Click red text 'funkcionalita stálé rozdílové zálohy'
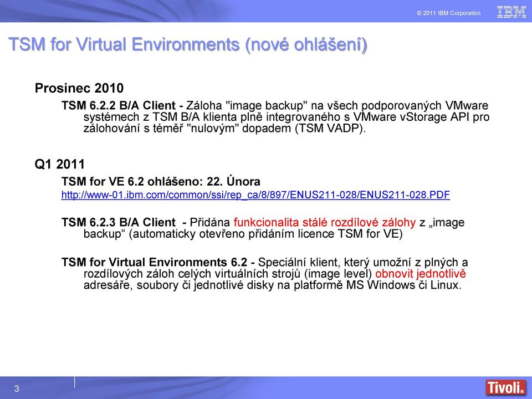Screen dimensions: 532x399 [324, 223]
